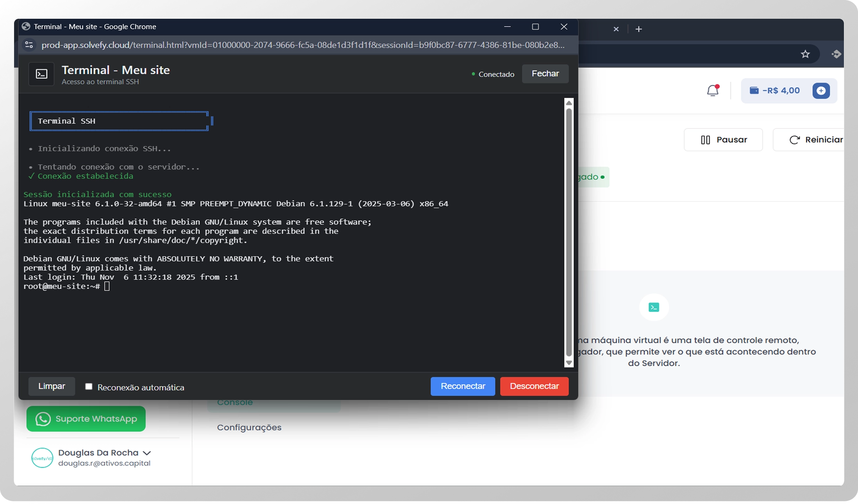Screen dimensions: 858x504
Task: Click the terminal icon beside the title
Action: click(x=41, y=74)
